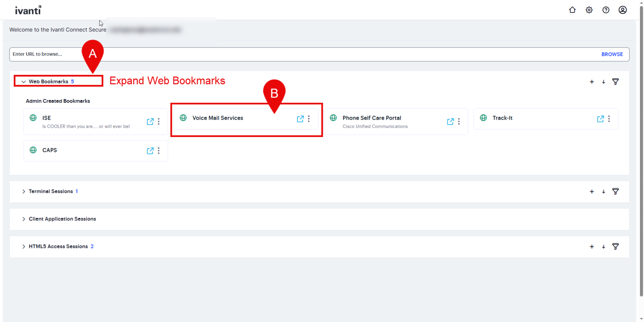The image size is (644, 322).
Task: Expand HTML5 Access Sessions section
Action: point(24,247)
